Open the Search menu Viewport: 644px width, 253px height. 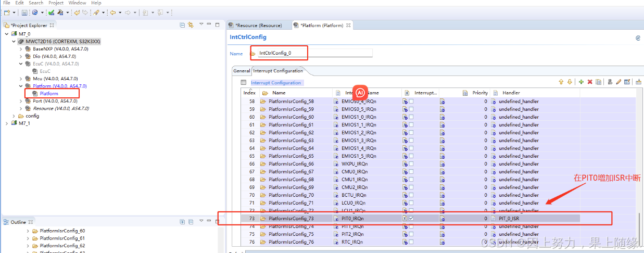click(36, 3)
